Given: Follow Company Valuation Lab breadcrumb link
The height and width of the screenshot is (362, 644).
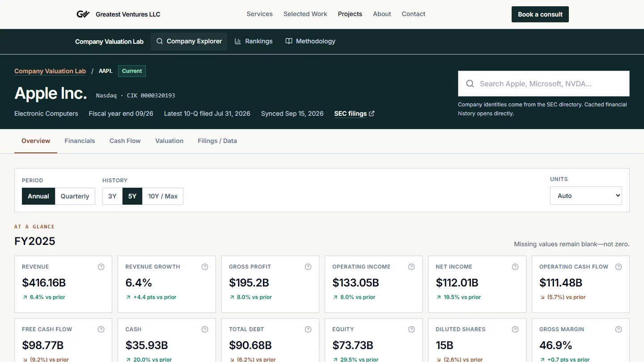Looking at the screenshot, I should point(50,71).
